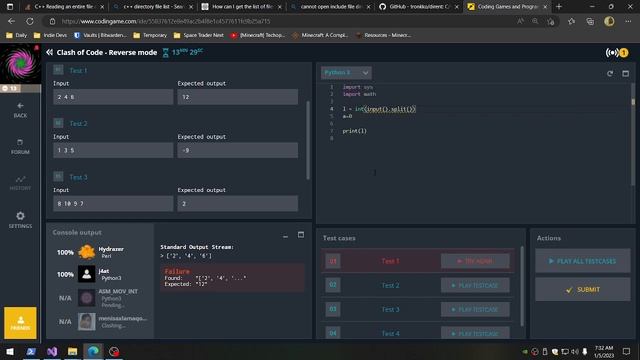Open Visual Studio from taskbar
The height and width of the screenshot is (360, 640).
(x=52, y=351)
